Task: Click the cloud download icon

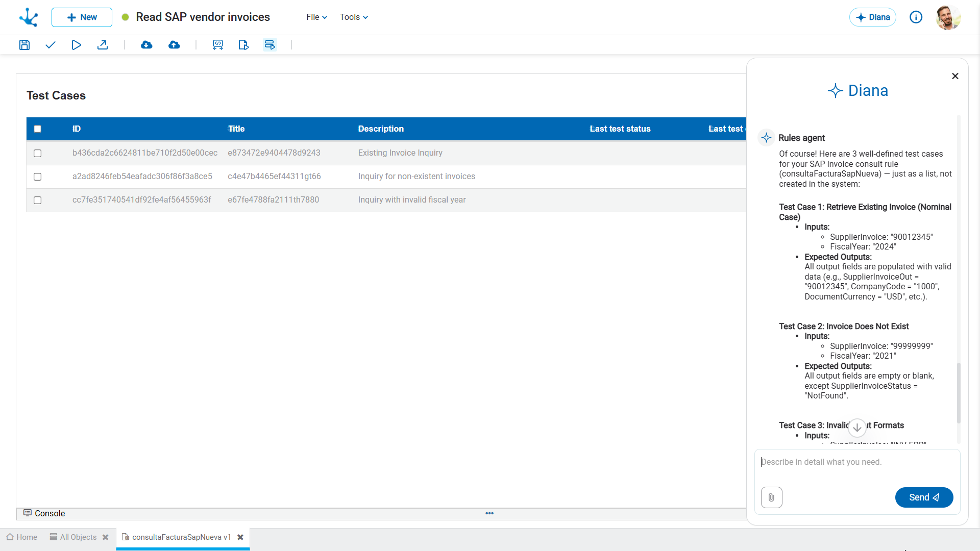Action: (x=146, y=45)
